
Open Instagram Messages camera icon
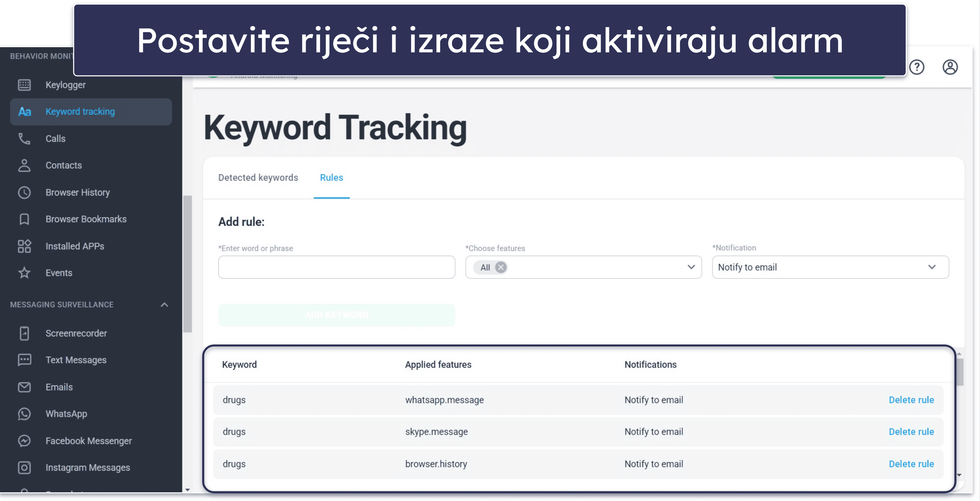tap(24, 468)
